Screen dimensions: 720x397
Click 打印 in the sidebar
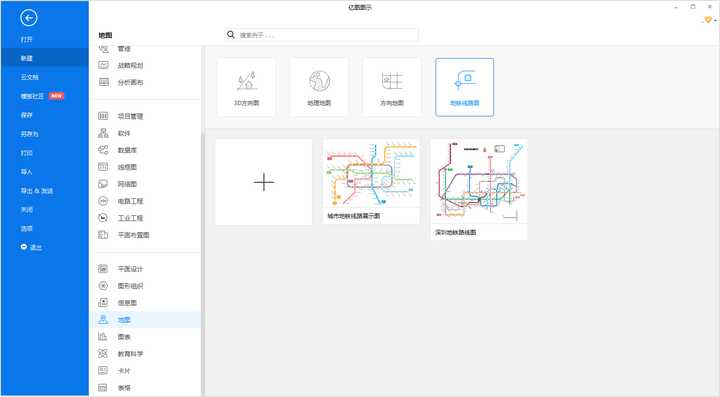point(27,153)
